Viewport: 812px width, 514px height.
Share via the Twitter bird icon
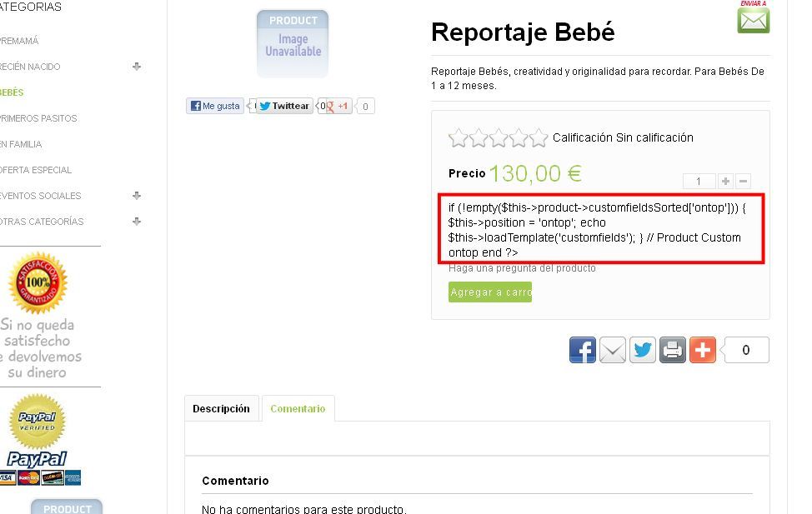pyautogui.click(x=643, y=350)
